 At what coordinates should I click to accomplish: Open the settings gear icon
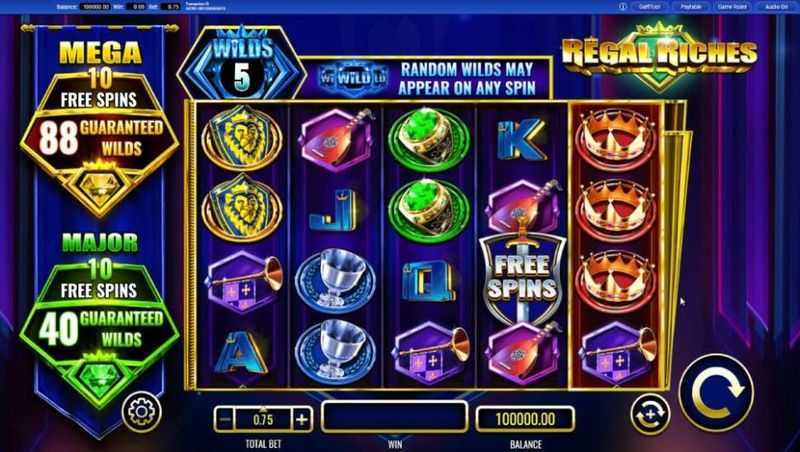(x=142, y=411)
